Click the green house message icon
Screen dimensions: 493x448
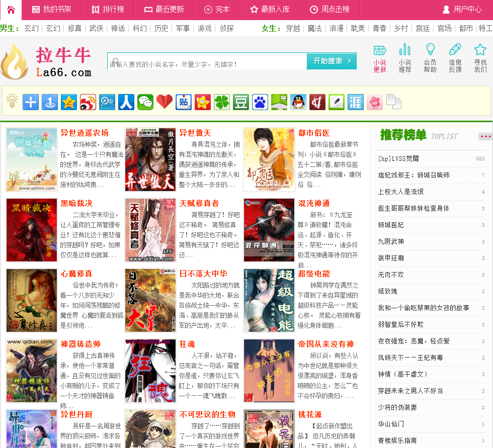[279, 102]
